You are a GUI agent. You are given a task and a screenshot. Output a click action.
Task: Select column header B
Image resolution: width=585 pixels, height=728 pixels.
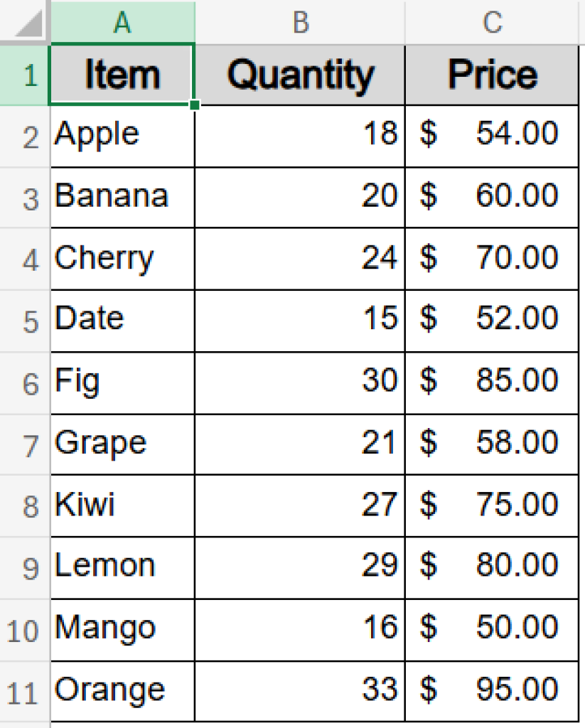tap(299, 22)
